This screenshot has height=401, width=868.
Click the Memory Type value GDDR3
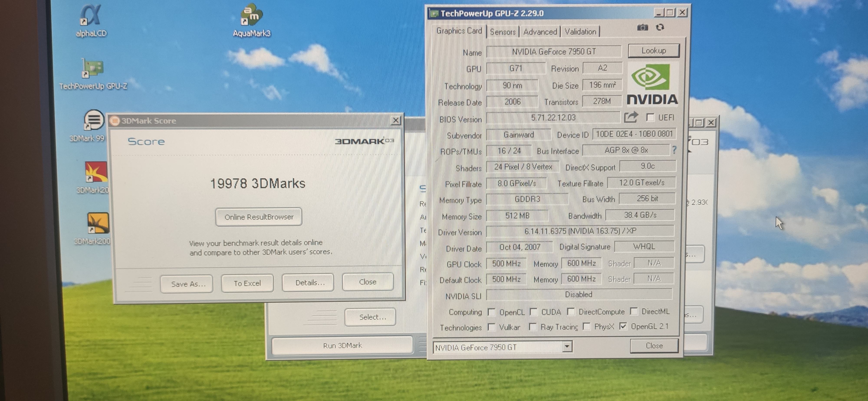527,199
